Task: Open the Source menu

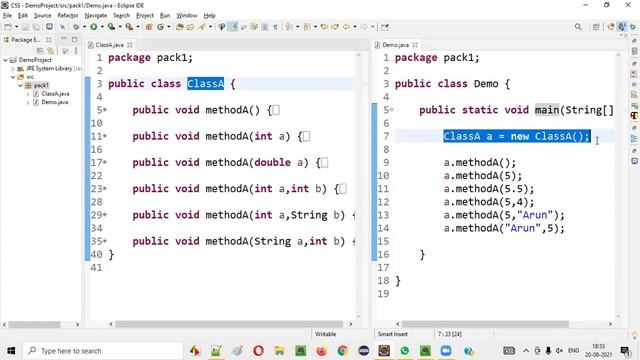Action: 42,16
